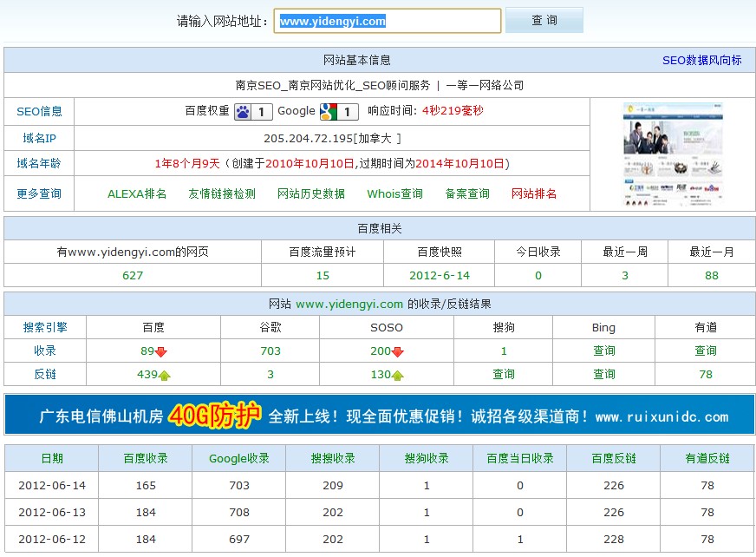Click the 域名年龄 row label
This screenshot has height=557, width=756.
tap(39, 164)
